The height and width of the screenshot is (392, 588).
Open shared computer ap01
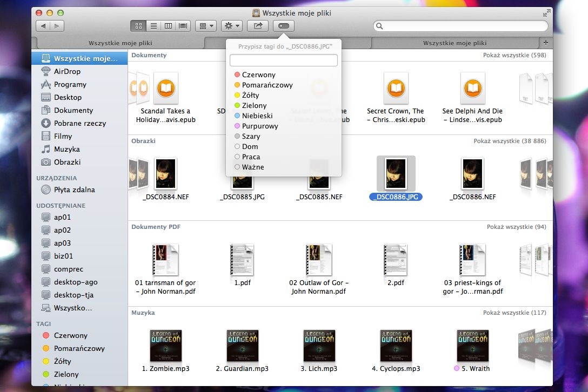coord(79,218)
